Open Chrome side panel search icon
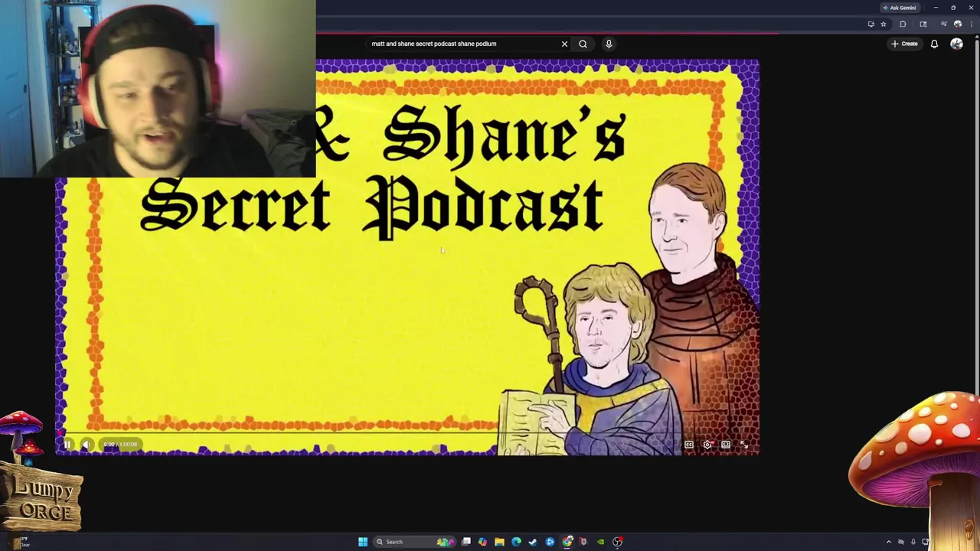 pos(923,24)
